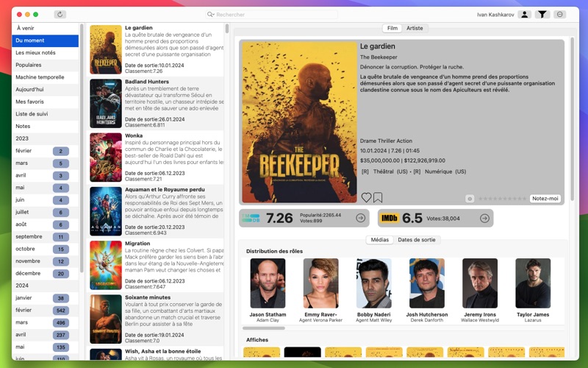588x368 pixels.
Task: Click the circled minus icon in the title bar
Action: (560, 14)
